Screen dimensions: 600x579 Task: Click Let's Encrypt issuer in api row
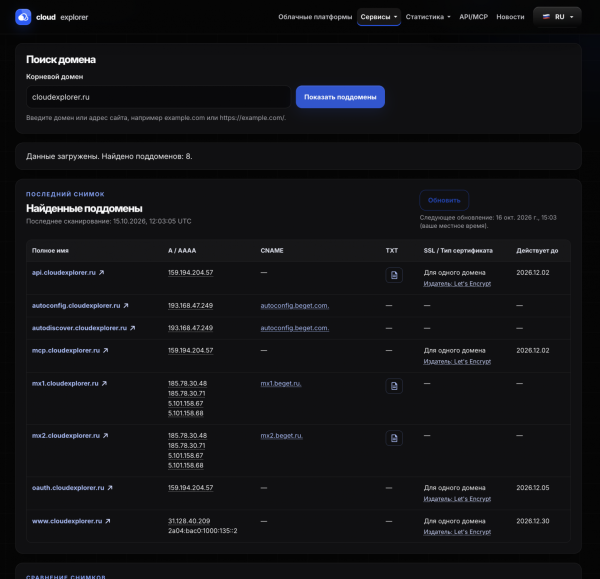pyautogui.click(x=457, y=284)
